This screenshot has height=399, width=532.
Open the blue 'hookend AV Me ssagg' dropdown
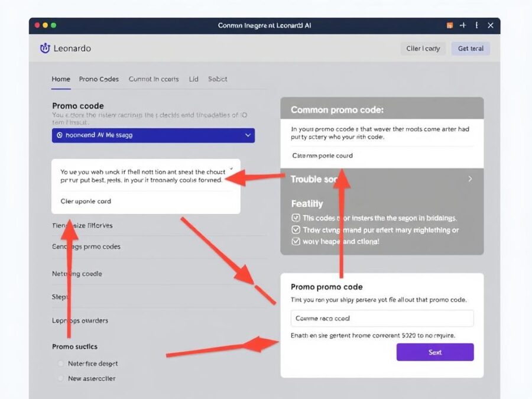[x=153, y=135]
